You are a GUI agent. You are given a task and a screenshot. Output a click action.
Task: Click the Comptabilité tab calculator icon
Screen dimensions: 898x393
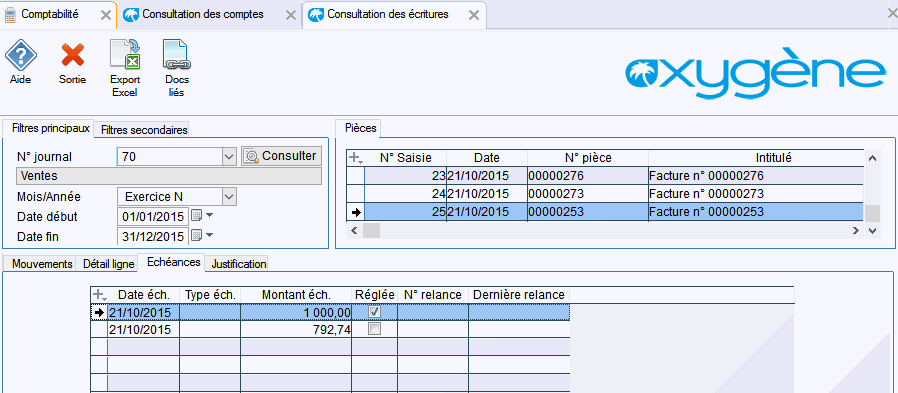tap(10, 15)
